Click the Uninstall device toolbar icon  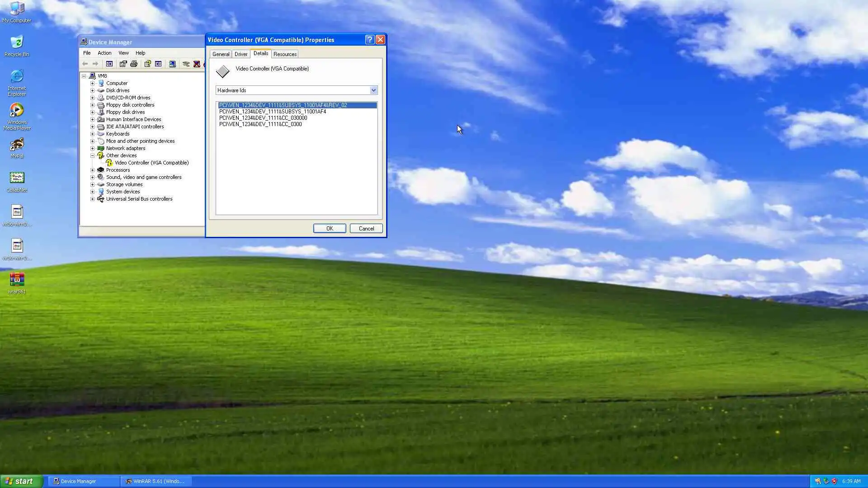(x=197, y=64)
